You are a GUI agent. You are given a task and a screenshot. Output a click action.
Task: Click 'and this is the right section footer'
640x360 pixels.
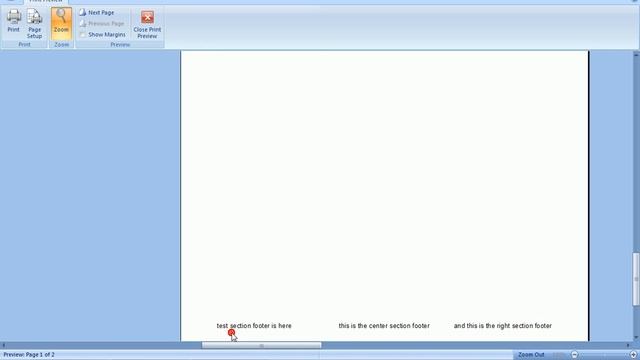(502, 326)
